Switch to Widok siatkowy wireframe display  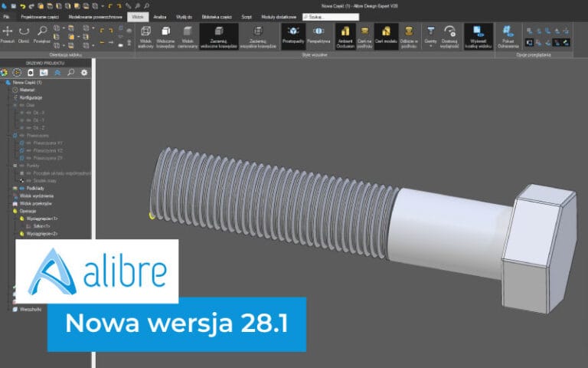[145, 37]
